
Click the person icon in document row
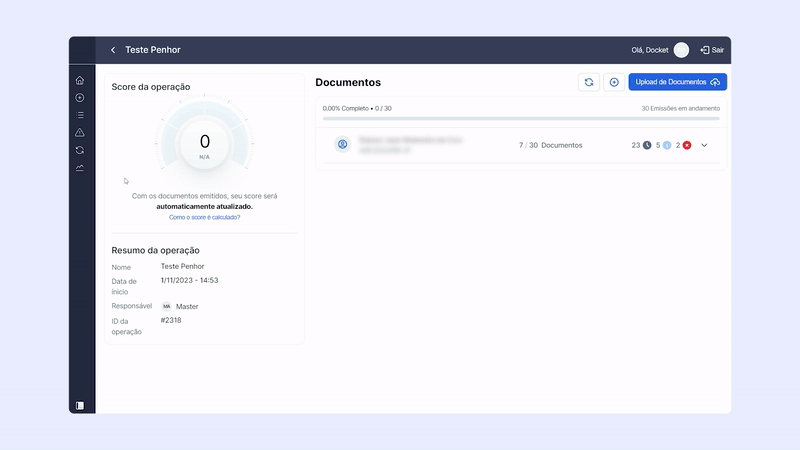point(342,144)
